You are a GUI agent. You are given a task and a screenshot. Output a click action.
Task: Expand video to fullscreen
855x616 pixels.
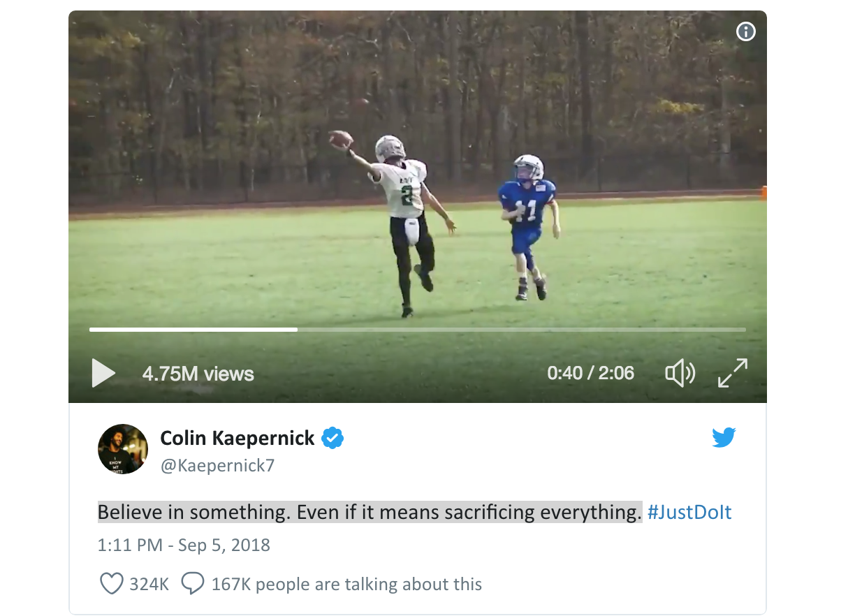pos(733,373)
